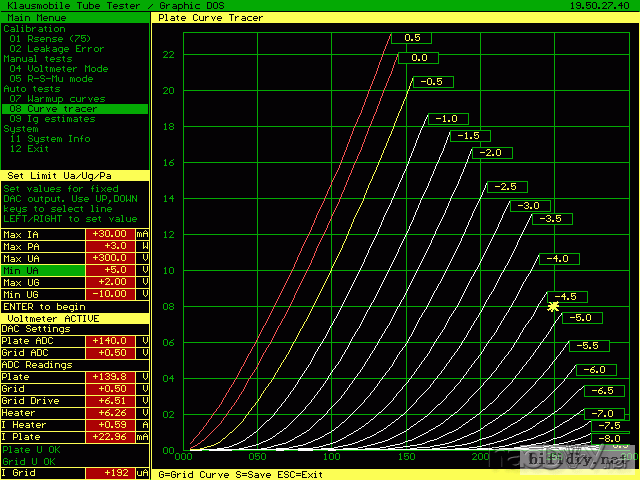Click the yellow star marker on the plot
The image size is (640, 480).
pos(553,307)
